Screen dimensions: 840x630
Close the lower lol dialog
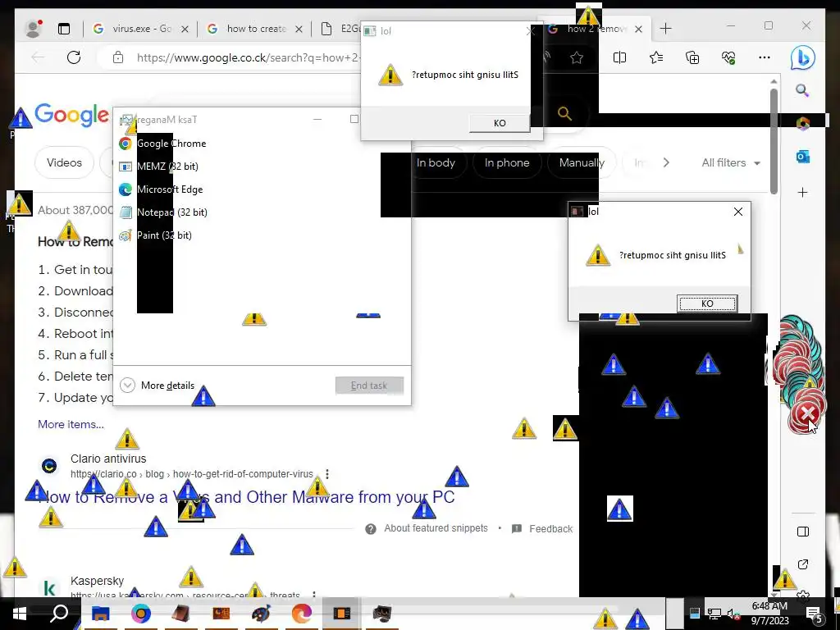pos(738,212)
